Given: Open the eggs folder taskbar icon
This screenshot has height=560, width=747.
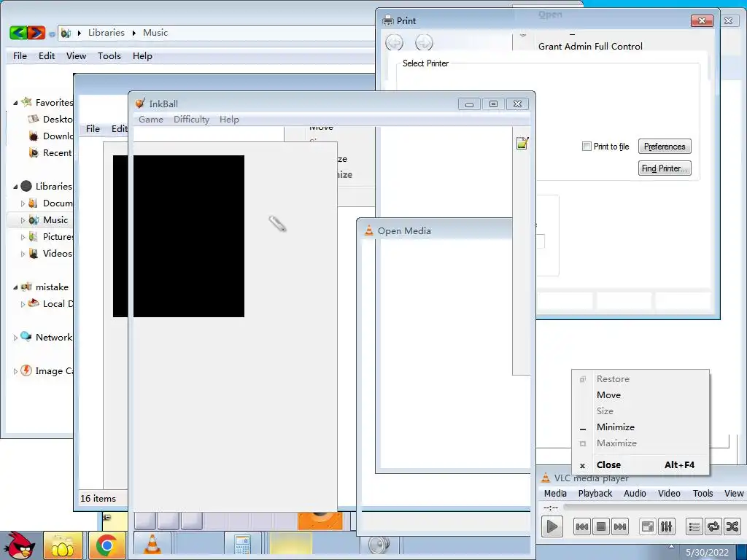Looking at the screenshot, I should pyautogui.click(x=63, y=545).
